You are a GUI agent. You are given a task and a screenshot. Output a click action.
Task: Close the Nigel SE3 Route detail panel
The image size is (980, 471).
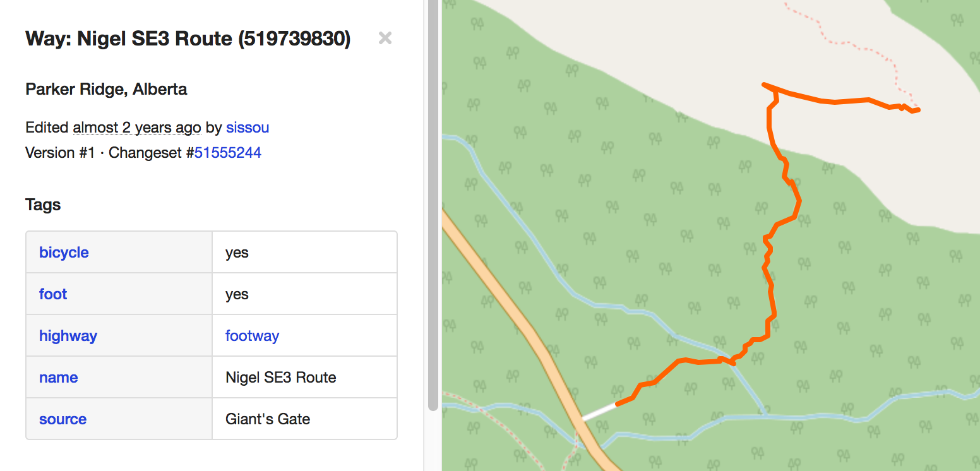coord(385,38)
